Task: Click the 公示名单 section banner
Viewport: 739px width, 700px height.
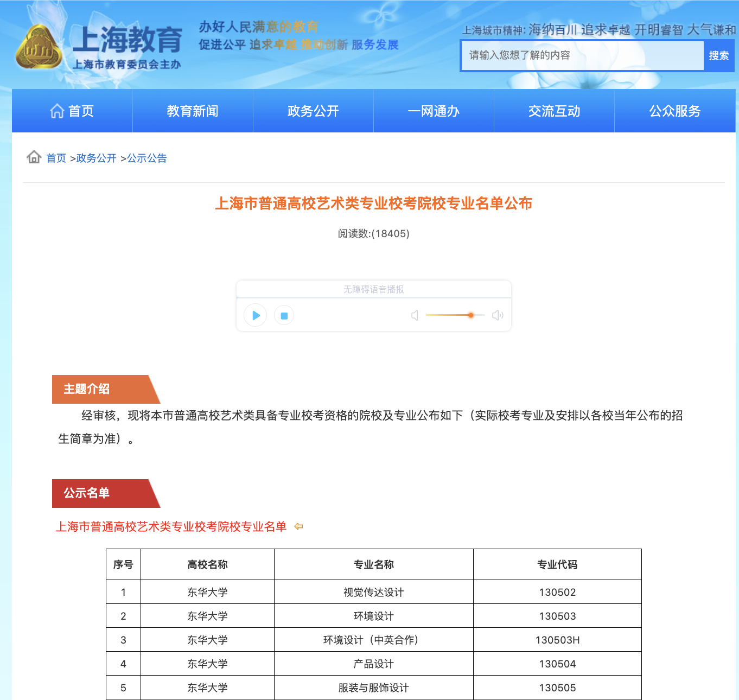Action: click(x=106, y=493)
